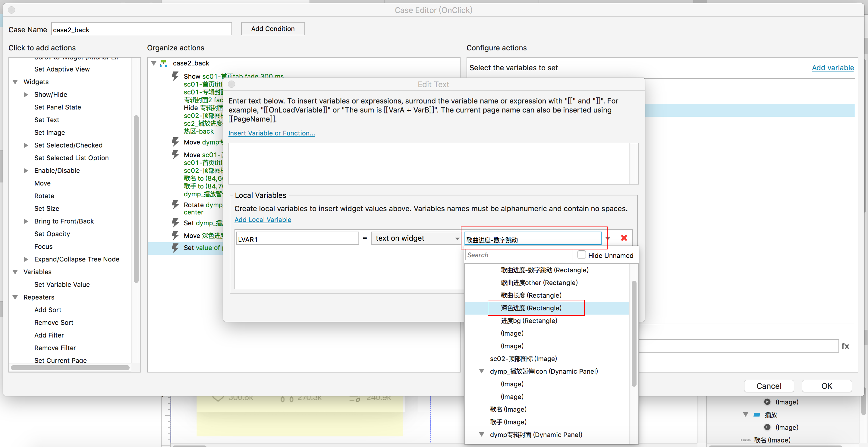
Task: Click the widget Search input field
Action: tap(519, 255)
